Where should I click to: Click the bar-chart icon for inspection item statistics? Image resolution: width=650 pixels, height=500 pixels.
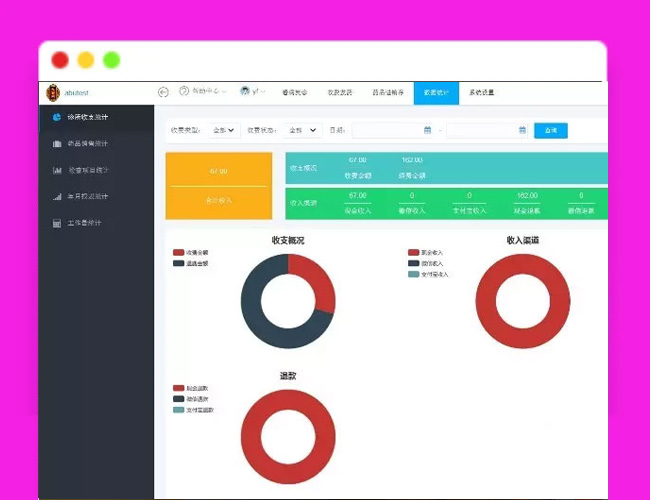pyautogui.click(x=57, y=170)
